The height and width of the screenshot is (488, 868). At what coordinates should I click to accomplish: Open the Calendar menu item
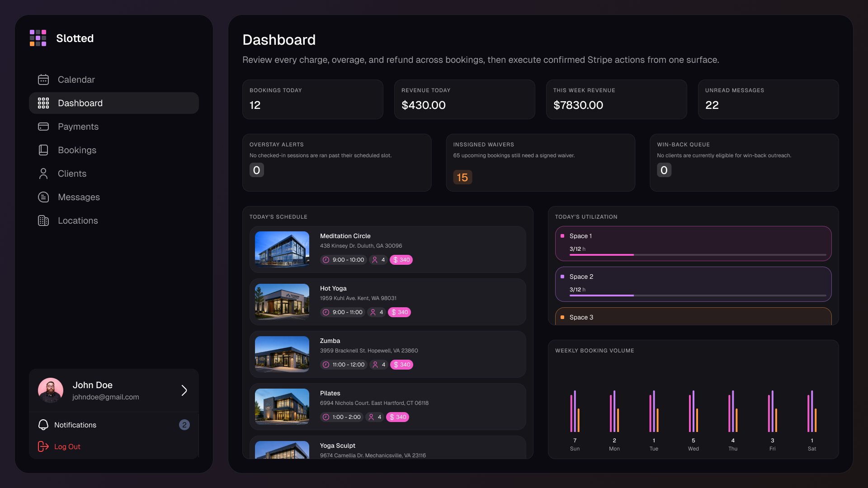click(114, 80)
